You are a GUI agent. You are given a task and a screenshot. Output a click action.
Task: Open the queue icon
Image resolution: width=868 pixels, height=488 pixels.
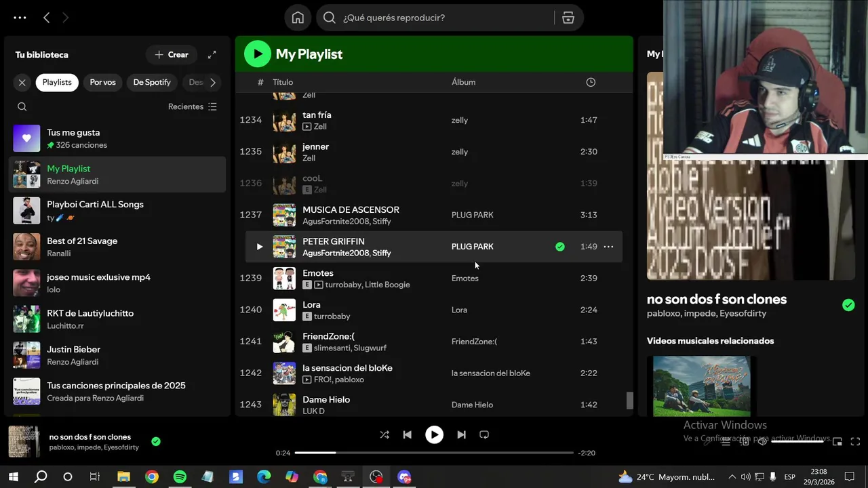click(726, 441)
